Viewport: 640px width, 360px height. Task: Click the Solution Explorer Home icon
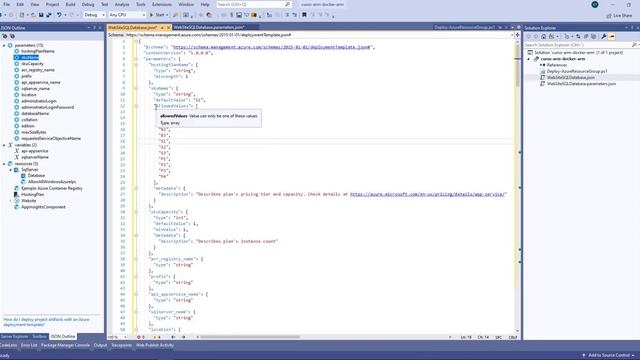click(544, 36)
